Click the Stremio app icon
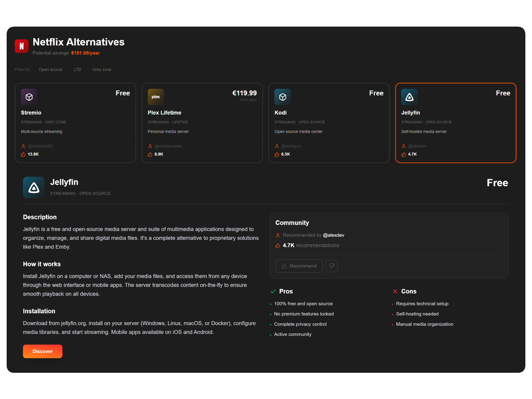The width and height of the screenshot is (532, 399). pos(29,97)
